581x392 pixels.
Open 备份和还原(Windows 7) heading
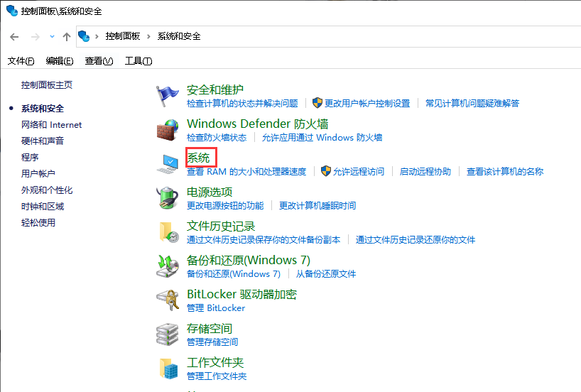tap(249, 260)
